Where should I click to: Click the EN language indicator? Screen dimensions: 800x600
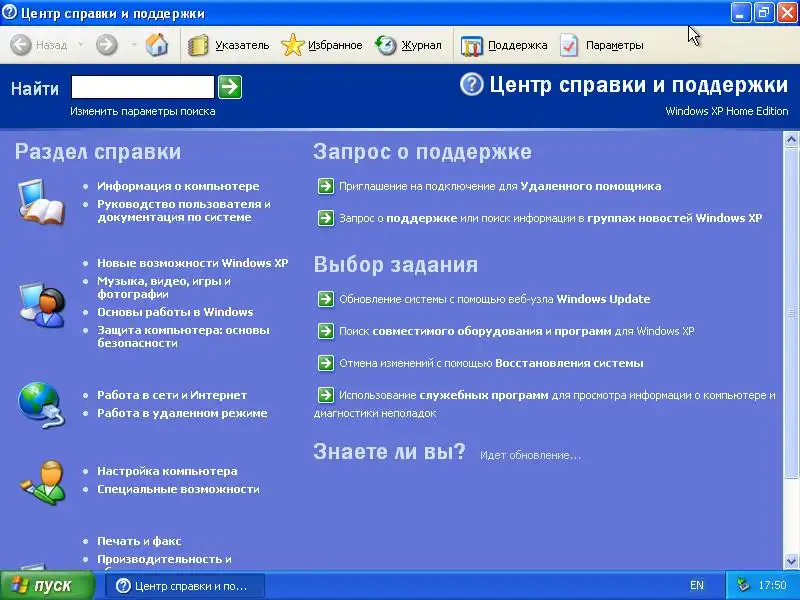pyautogui.click(x=696, y=585)
